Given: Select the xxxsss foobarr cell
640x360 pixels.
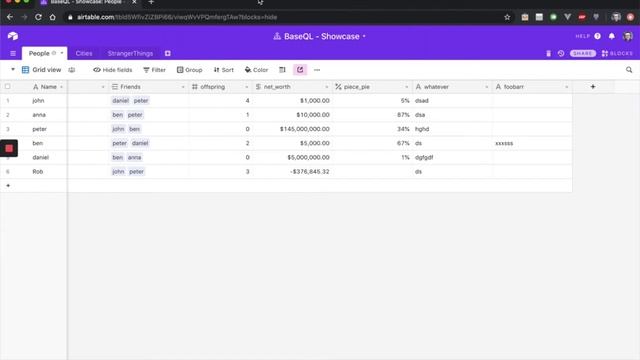Looking at the screenshot, I should coord(532,143).
